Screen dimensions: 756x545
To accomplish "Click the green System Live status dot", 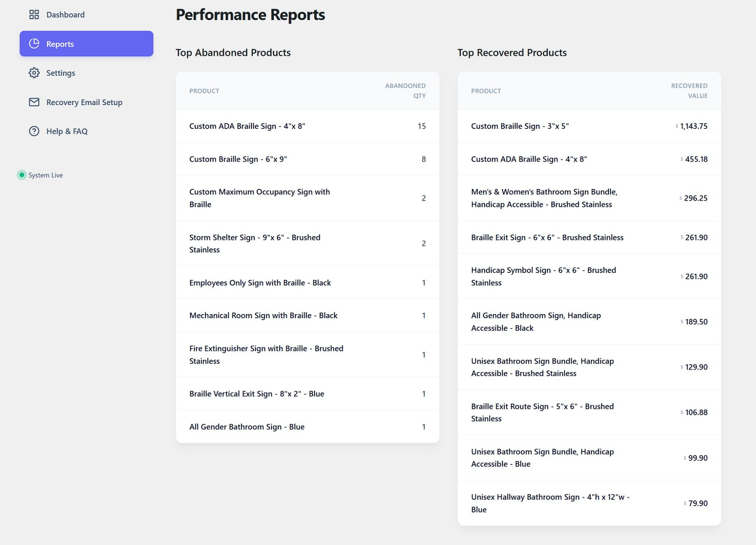I will pos(22,175).
